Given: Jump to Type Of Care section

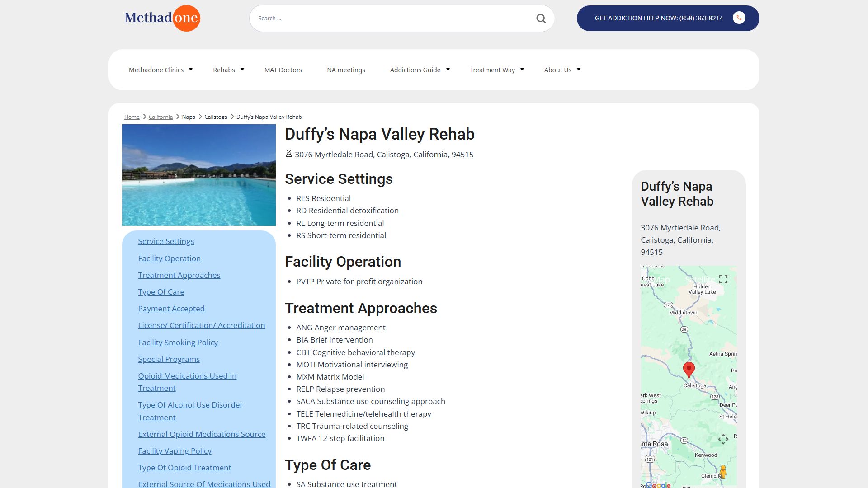Looking at the screenshot, I should point(161,292).
